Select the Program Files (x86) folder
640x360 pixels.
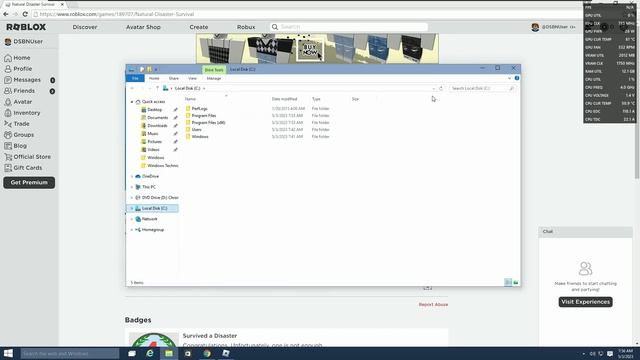tap(208, 122)
